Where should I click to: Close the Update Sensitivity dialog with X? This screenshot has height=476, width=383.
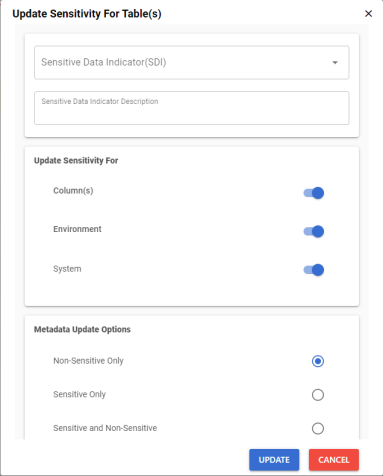pyautogui.click(x=368, y=14)
